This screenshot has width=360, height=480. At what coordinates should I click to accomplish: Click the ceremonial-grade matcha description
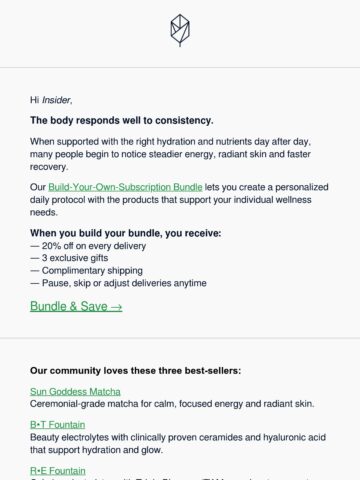[172, 404]
